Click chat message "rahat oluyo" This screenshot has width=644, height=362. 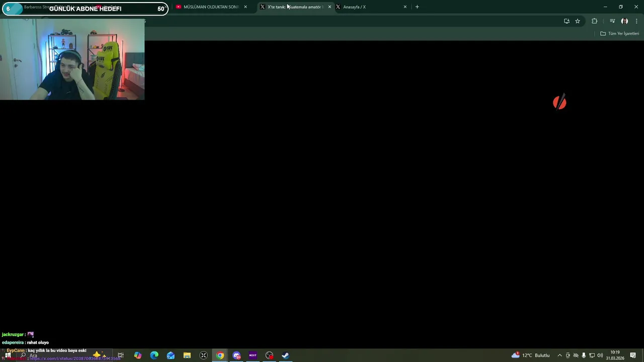pos(38,343)
